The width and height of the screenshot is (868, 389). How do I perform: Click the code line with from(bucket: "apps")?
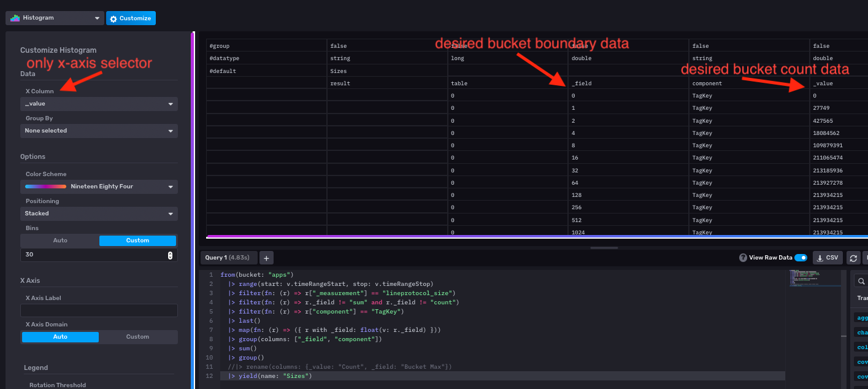pos(257,275)
